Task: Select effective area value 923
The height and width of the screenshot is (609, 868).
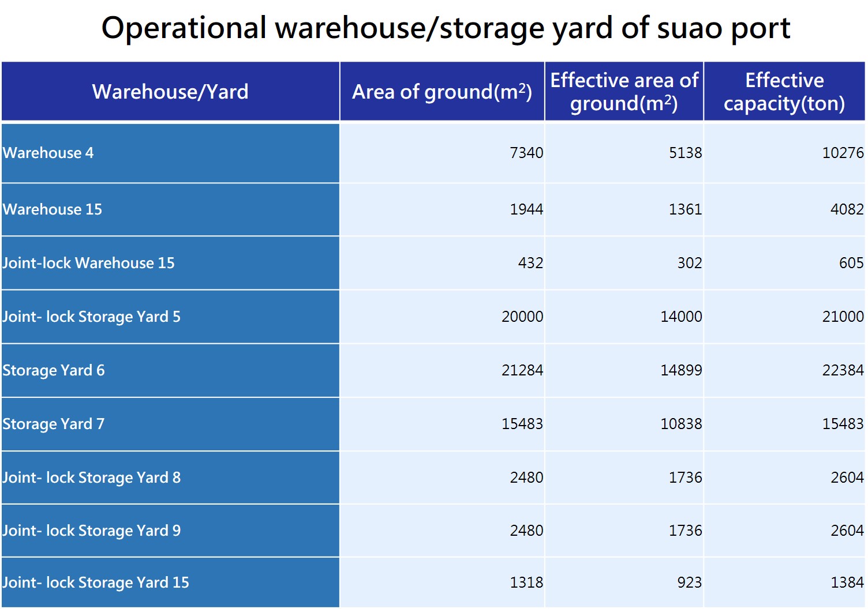Action: click(x=690, y=582)
